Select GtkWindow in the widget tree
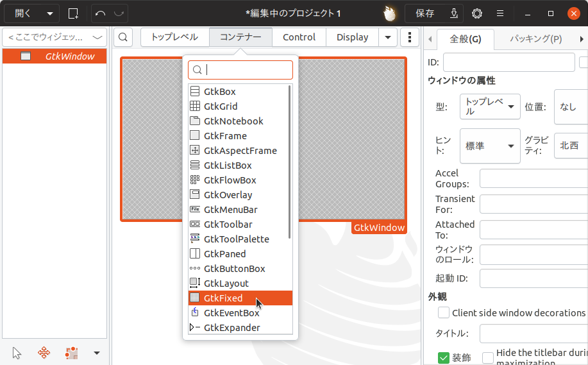This screenshot has width=588, height=365. tap(55, 56)
